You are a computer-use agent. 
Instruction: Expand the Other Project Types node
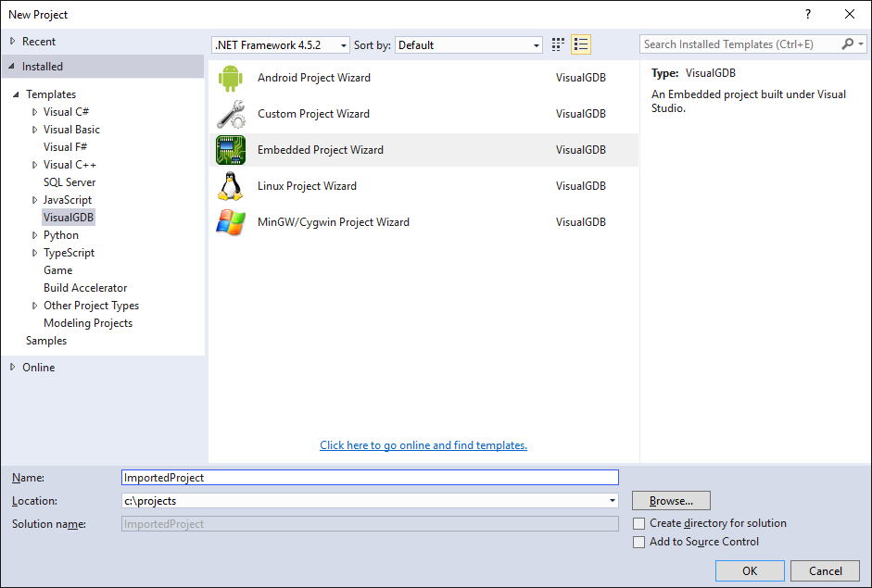pos(34,306)
